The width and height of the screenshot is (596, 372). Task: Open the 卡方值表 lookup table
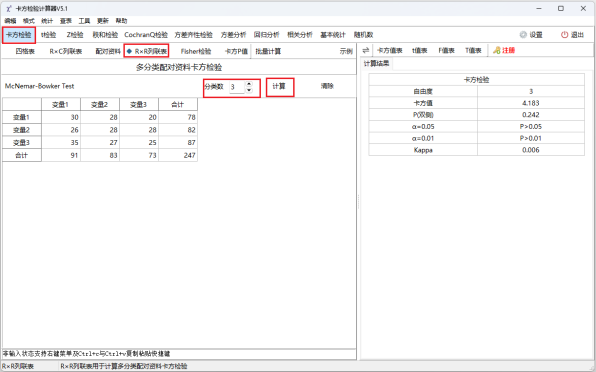tap(390, 50)
